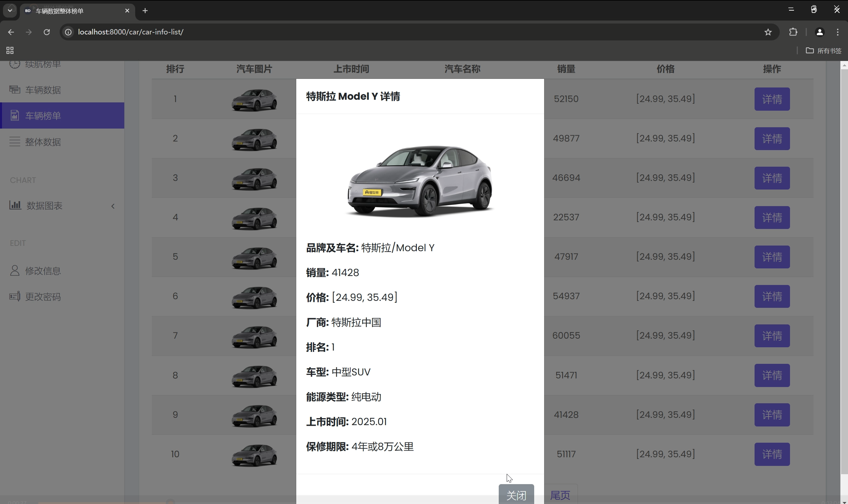Click 续航榜单 sidebar item

[x=62, y=65]
